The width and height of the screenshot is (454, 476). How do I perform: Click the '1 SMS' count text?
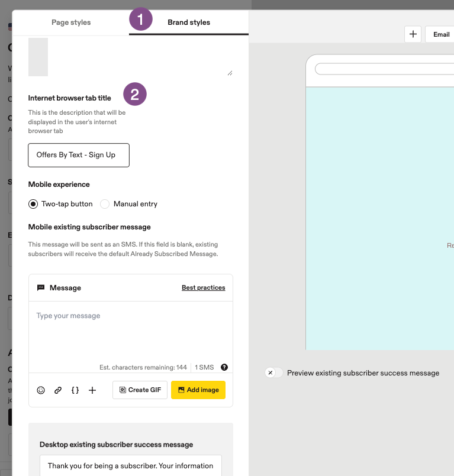(204, 367)
